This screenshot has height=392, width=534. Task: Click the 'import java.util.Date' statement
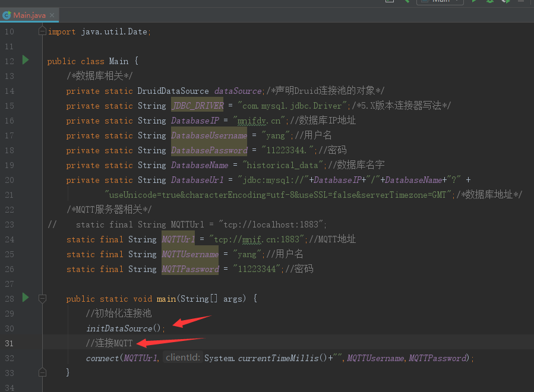tap(99, 31)
